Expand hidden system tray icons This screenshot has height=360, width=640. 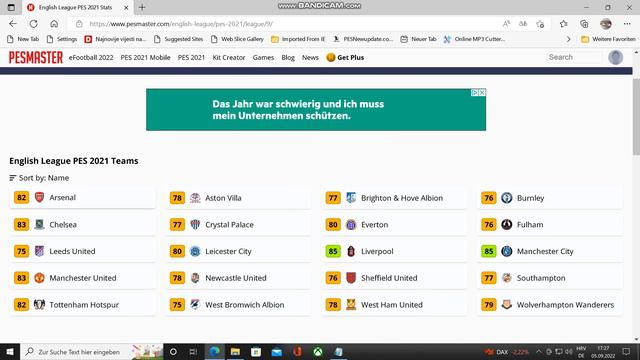click(538, 352)
